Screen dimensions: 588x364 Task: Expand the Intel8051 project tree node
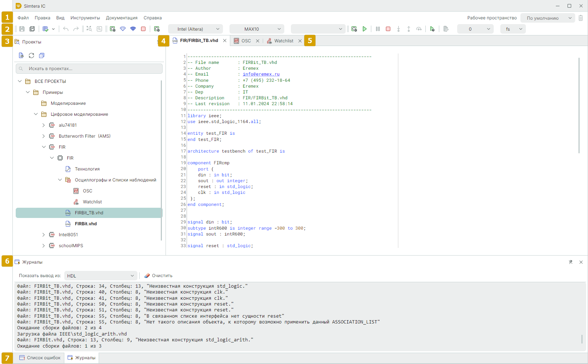point(43,235)
